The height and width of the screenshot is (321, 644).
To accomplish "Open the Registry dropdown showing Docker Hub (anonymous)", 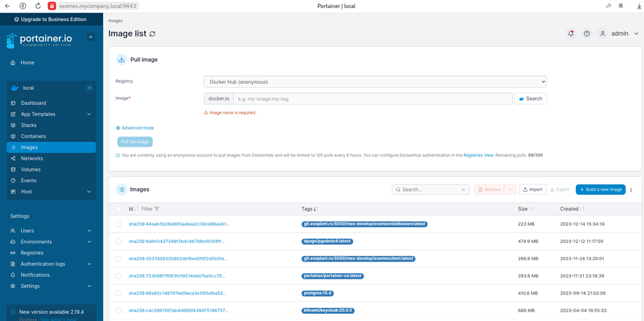I will [x=375, y=82].
